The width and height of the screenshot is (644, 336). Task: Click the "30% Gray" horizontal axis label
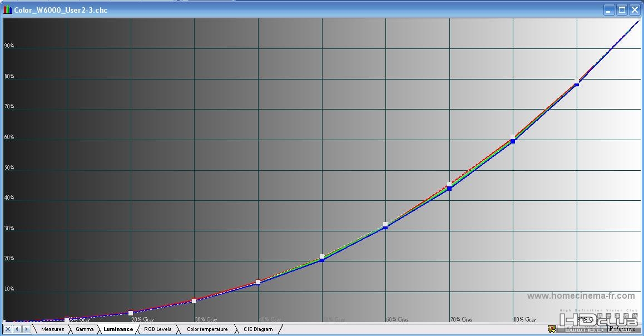pyautogui.click(x=206, y=319)
